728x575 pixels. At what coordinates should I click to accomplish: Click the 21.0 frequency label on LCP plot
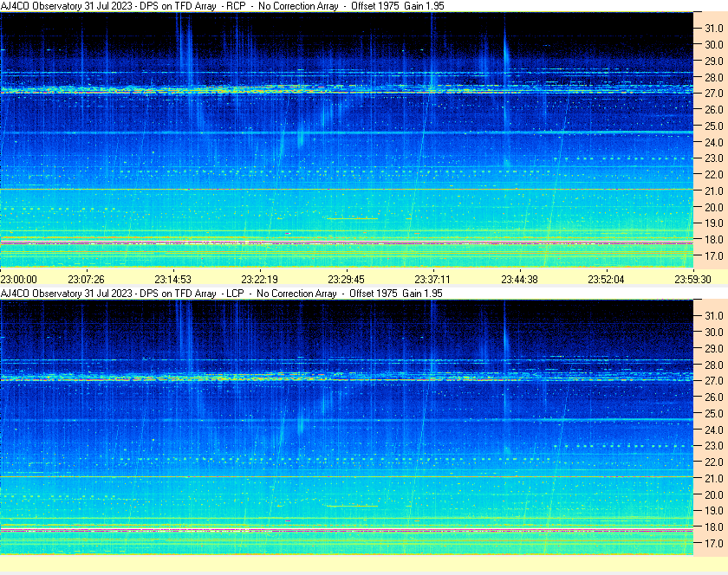pos(713,479)
